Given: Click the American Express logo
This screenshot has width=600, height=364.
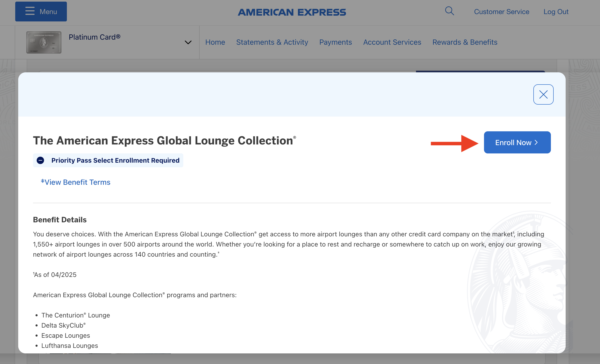Looking at the screenshot, I should (292, 12).
